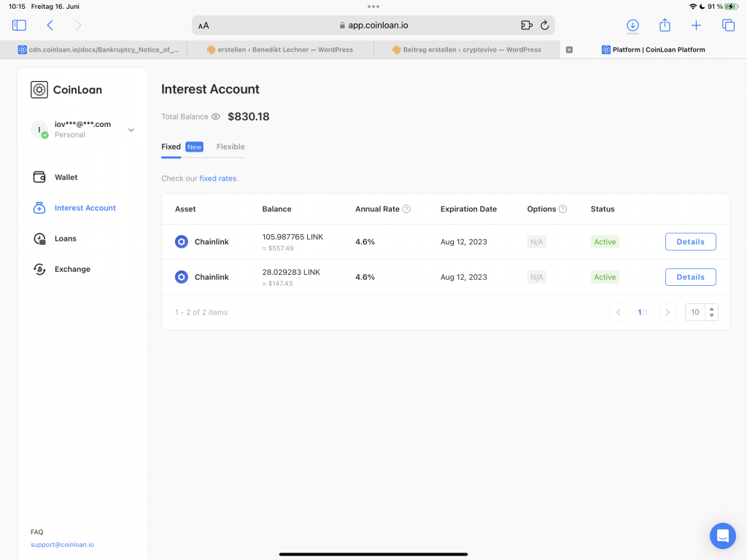Open Annual Rate help question icon
Viewport: 747px width, 560px height.
click(x=406, y=209)
